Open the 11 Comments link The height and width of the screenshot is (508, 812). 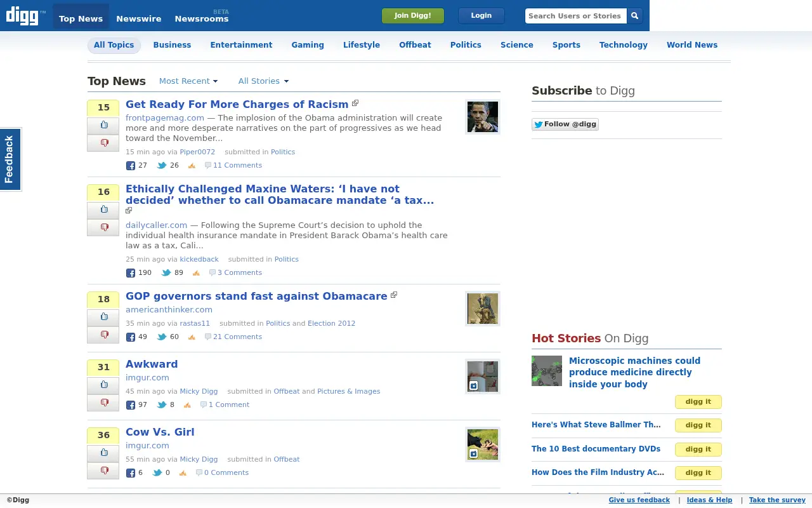(x=237, y=166)
